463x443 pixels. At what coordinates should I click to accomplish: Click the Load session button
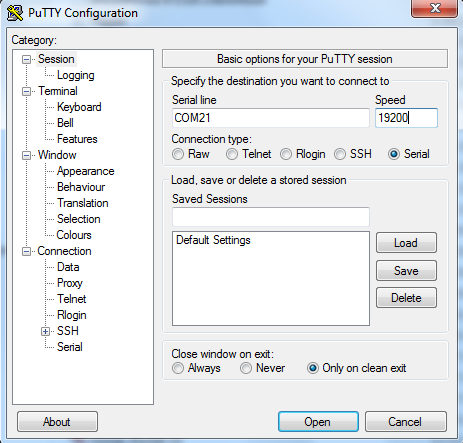coord(406,243)
